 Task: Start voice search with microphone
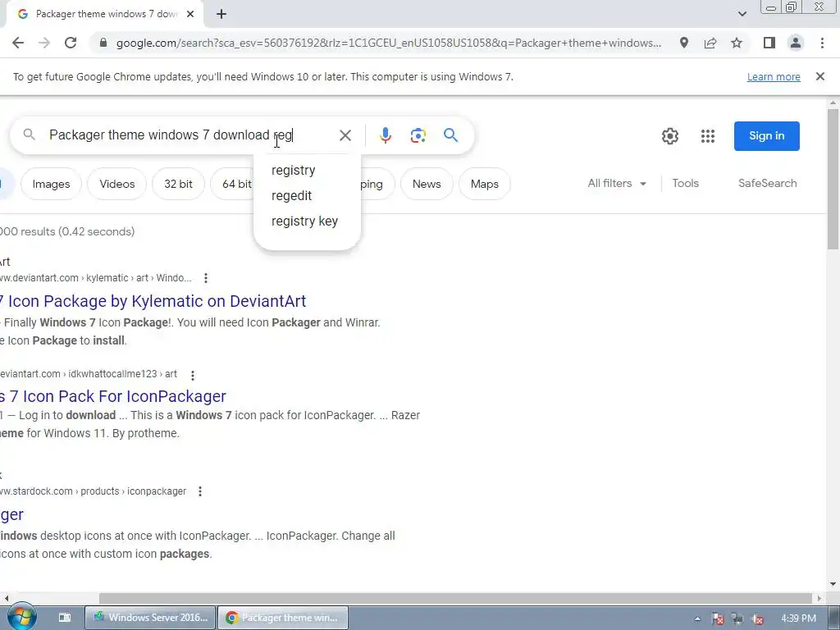tap(386, 135)
